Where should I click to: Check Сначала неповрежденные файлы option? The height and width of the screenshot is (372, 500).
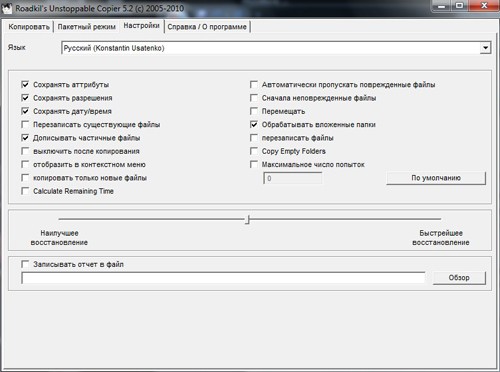pyautogui.click(x=254, y=98)
